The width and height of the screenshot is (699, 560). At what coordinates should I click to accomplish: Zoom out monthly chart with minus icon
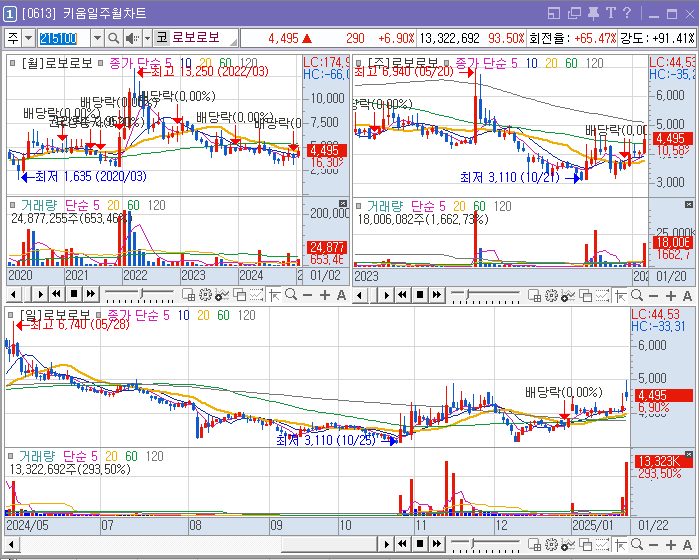[308, 295]
